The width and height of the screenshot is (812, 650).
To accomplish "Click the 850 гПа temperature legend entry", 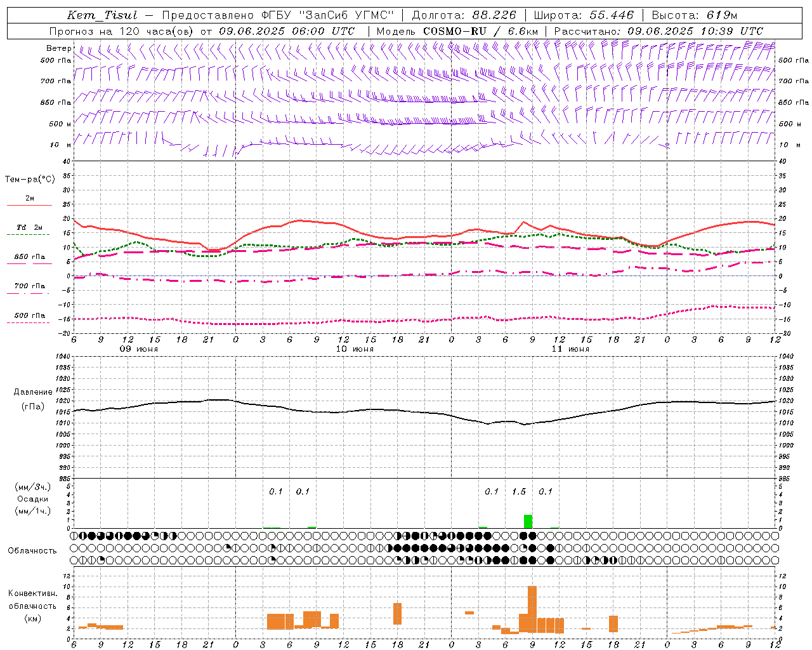I will [30, 257].
